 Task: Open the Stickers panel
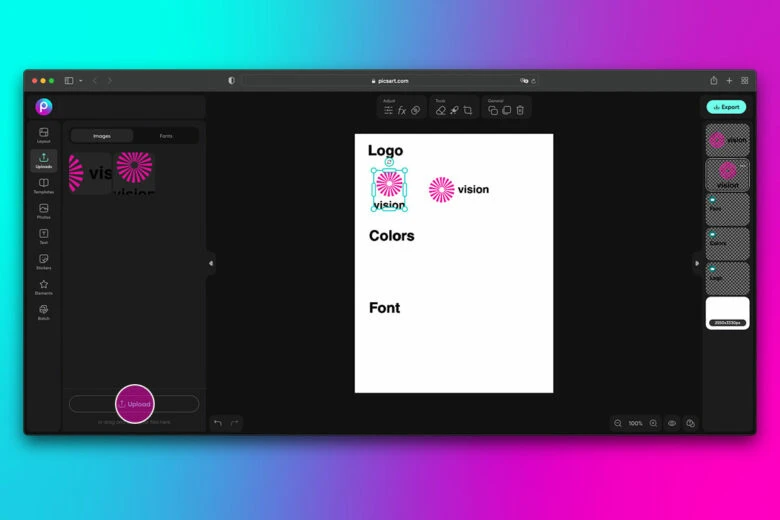coord(43,261)
